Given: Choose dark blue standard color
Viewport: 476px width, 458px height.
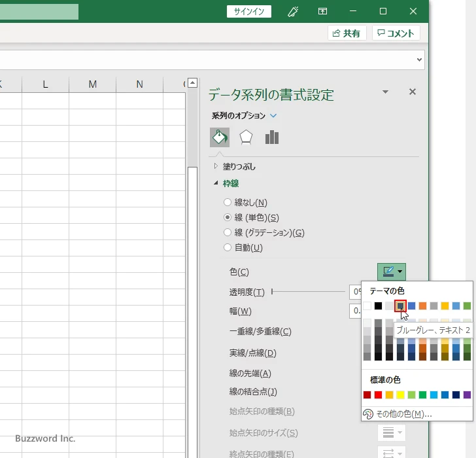Looking at the screenshot, I should (456, 395).
